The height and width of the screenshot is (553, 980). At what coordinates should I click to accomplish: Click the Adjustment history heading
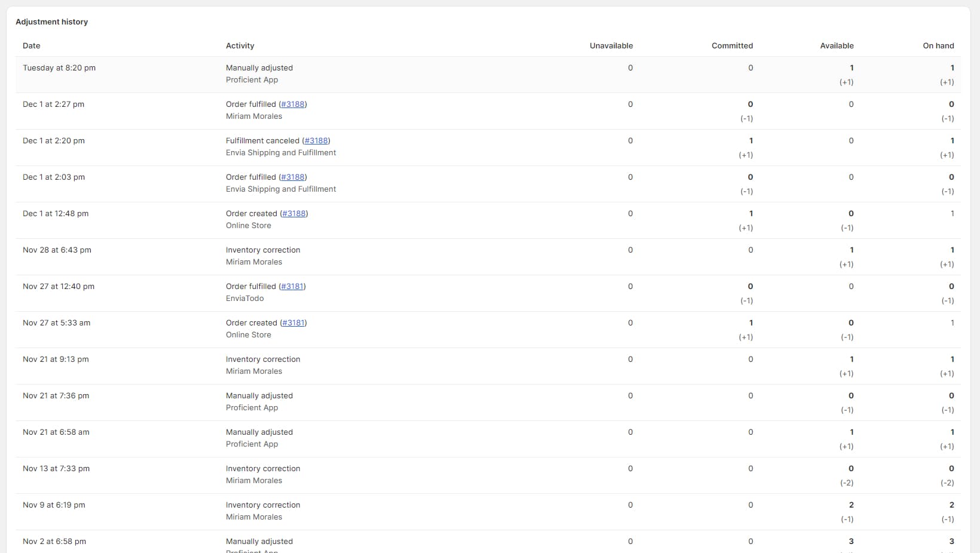point(52,22)
